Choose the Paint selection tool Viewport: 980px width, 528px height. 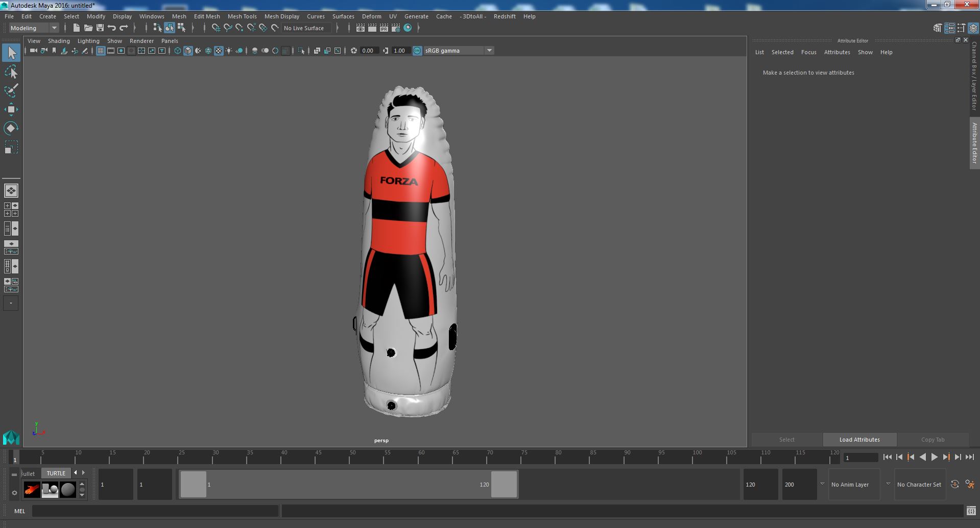coord(11,90)
